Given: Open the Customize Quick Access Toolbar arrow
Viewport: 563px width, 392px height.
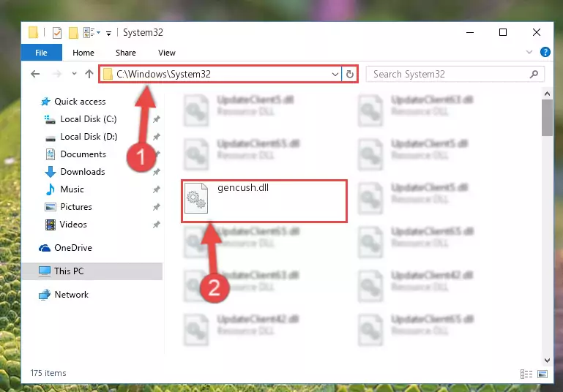Looking at the screenshot, I should tap(108, 34).
